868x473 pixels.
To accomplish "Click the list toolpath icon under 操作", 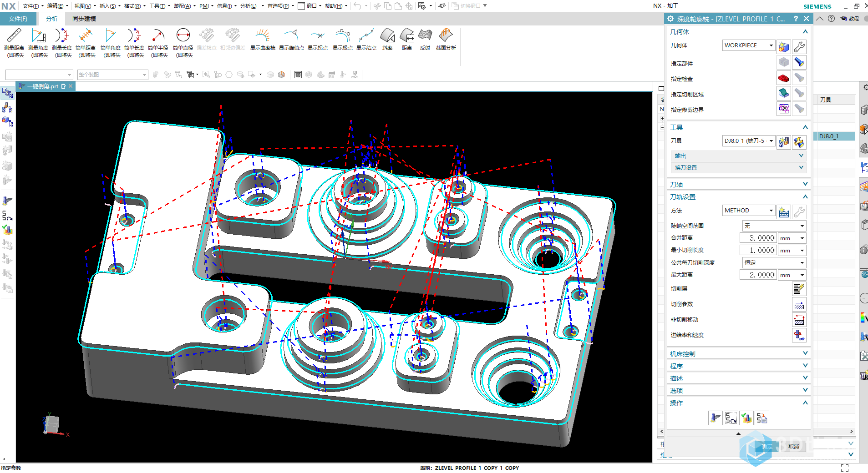I will click(x=762, y=418).
